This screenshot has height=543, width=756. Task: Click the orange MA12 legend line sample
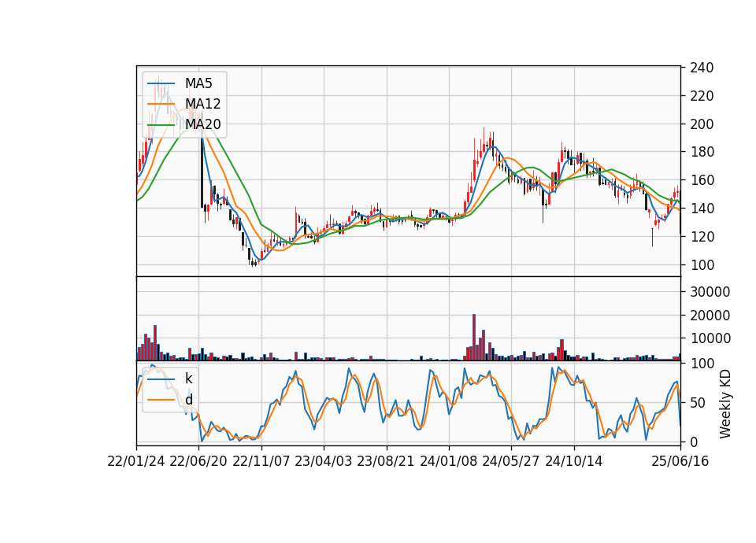coord(161,104)
